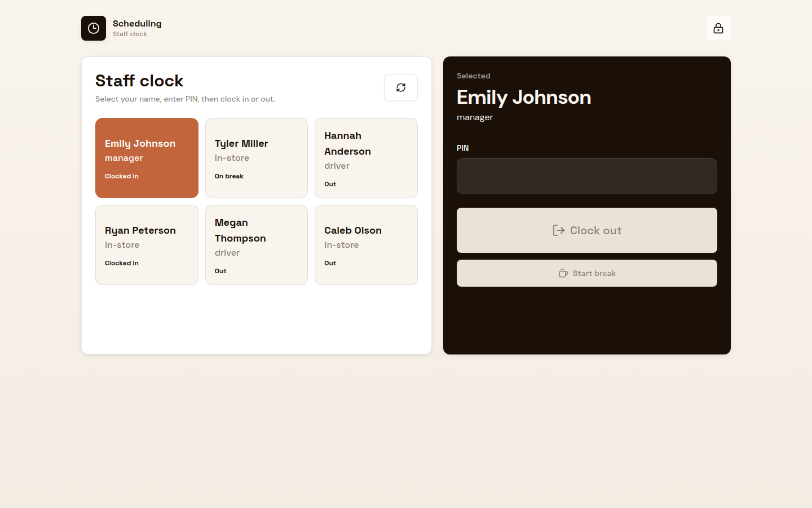Click "Clocked in" status on Emily Johnson card
Viewport: 812px width, 508px height.
pyautogui.click(x=122, y=176)
